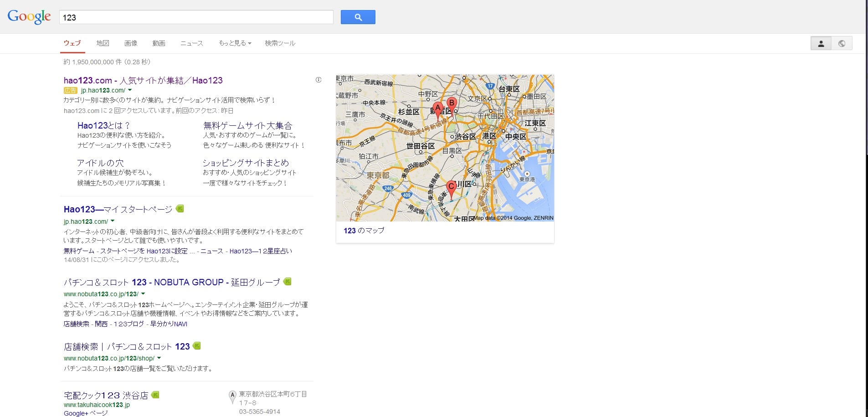This screenshot has height=417, width=868.
Task: Click the search input field containing 123
Action: 196,17
